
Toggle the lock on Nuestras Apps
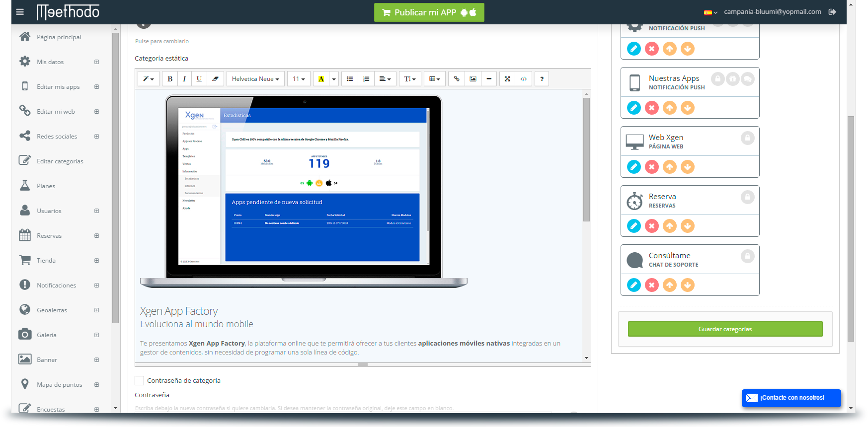point(718,79)
